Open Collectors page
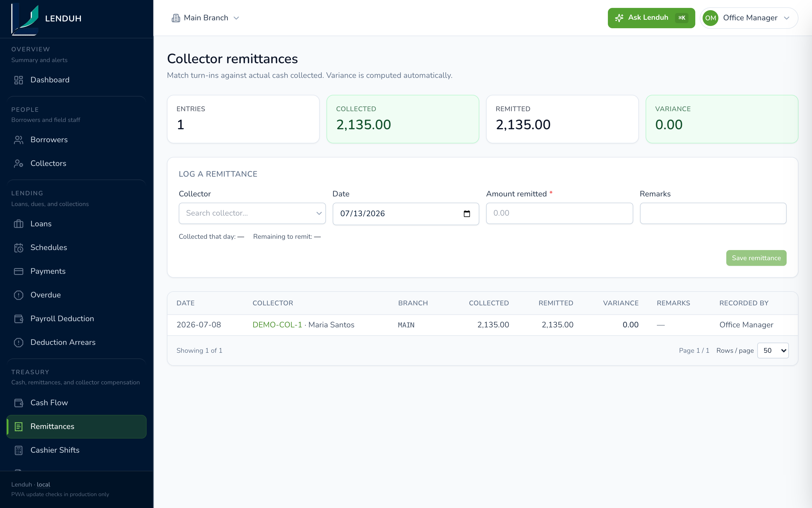Screen dimensions: 812x508 76,163
